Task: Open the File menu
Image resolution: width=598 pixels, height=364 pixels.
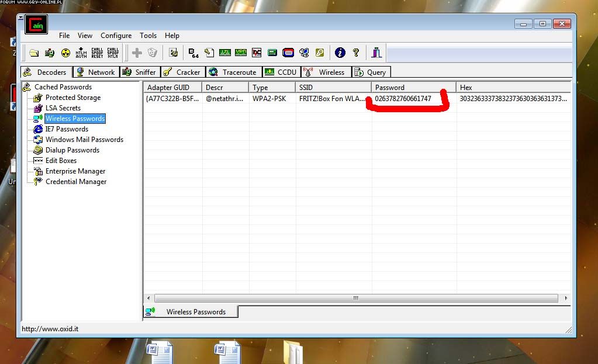Action: 64,36
